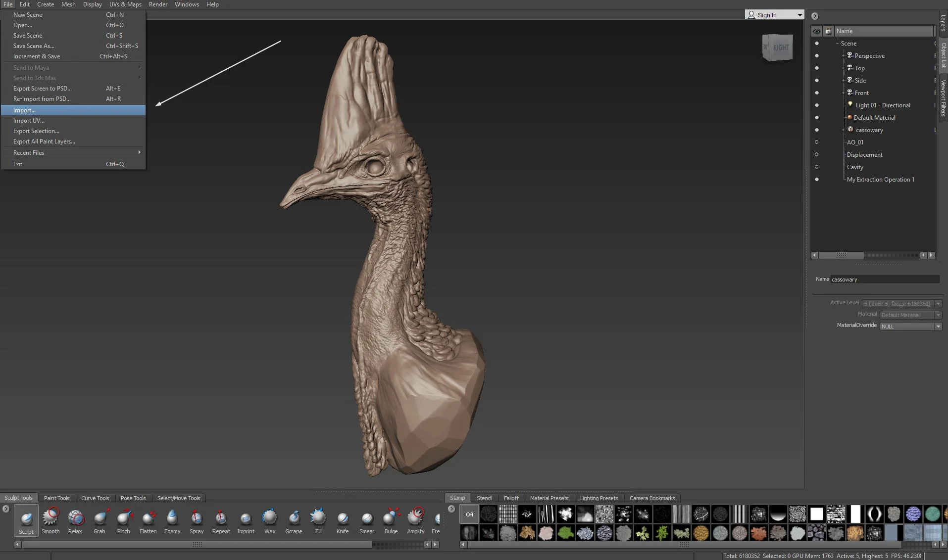948x560 pixels.
Task: Show the AO_01 layer
Action: click(817, 142)
